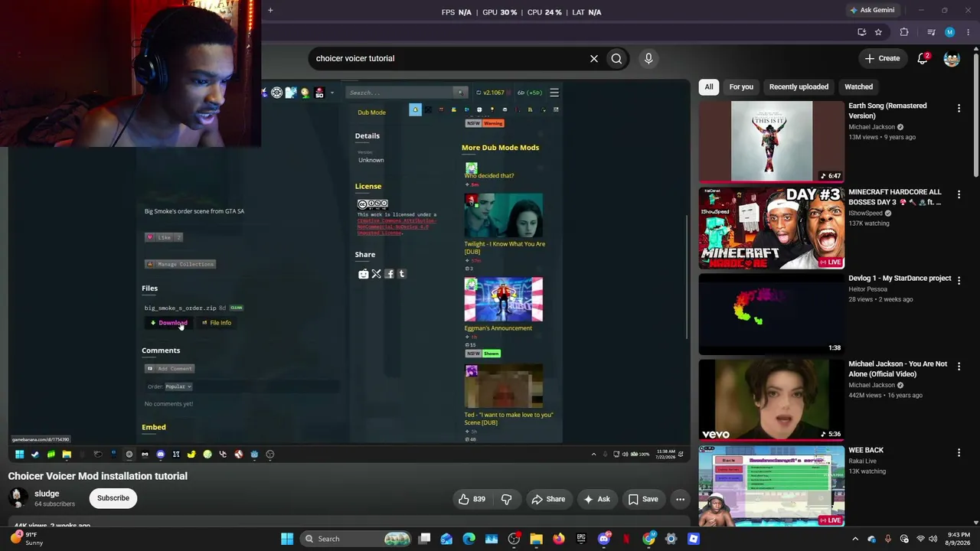Image resolution: width=980 pixels, height=551 pixels.
Task: Click the video's in-page Search field
Action: point(400,93)
